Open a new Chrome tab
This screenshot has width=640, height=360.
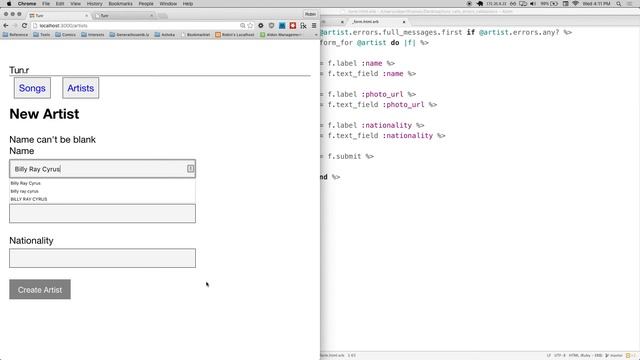(x=162, y=16)
